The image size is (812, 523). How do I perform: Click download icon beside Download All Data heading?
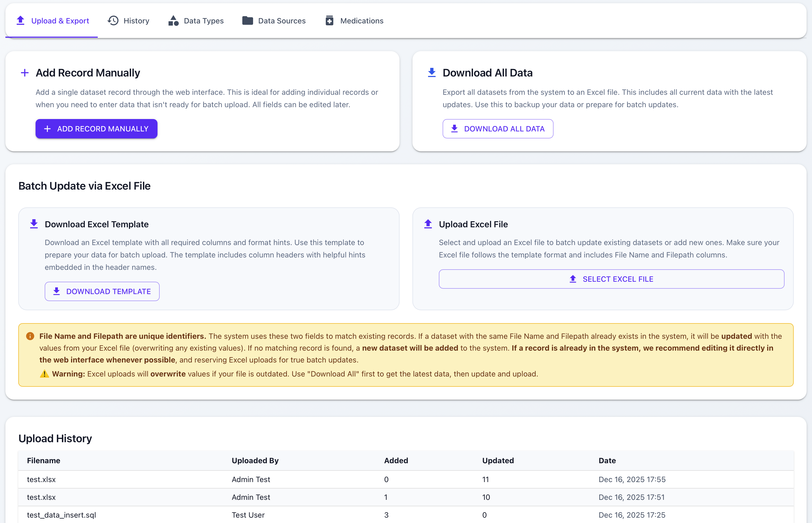click(x=432, y=73)
